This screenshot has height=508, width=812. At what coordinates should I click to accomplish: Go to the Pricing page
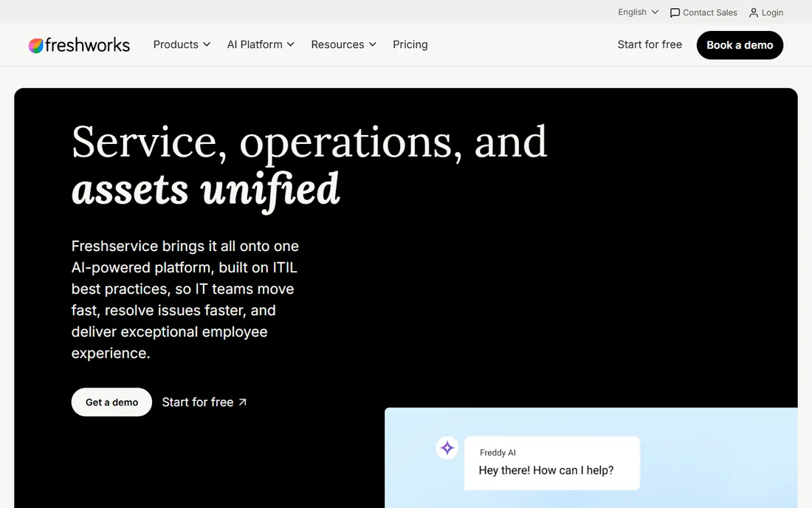click(410, 44)
